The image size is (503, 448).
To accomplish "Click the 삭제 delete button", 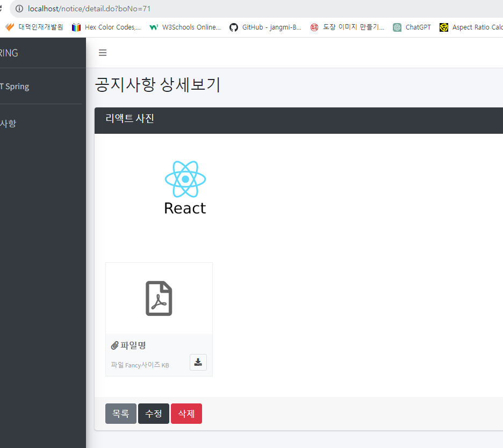I will point(186,414).
